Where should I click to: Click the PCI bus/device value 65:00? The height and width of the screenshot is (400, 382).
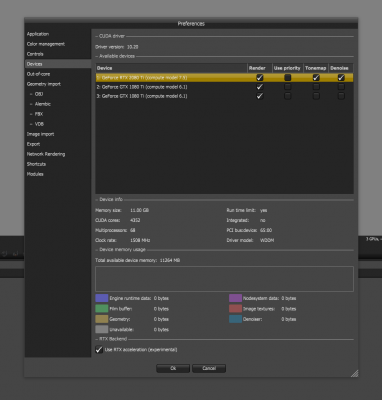click(x=266, y=230)
